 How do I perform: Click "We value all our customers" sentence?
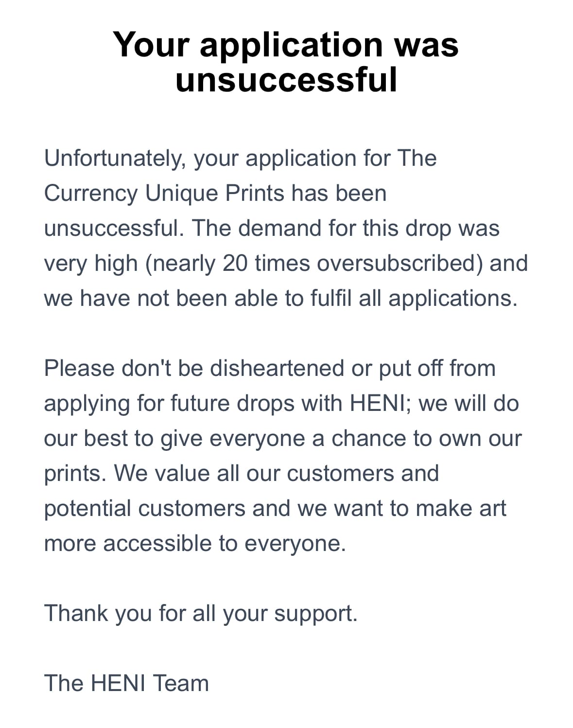(277, 473)
